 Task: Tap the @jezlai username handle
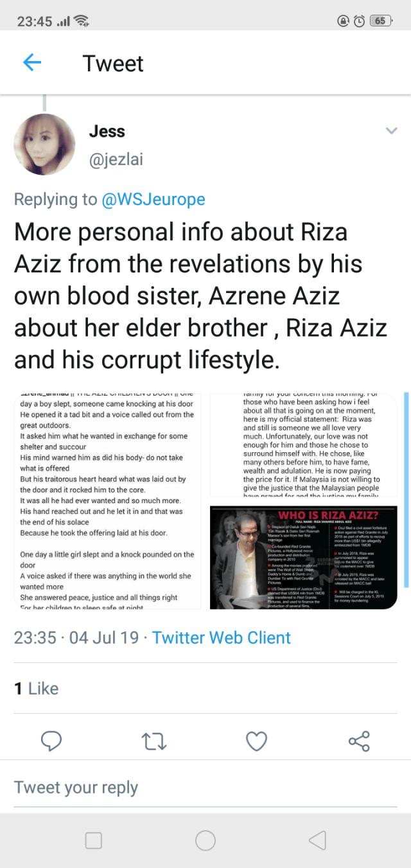coord(116,159)
